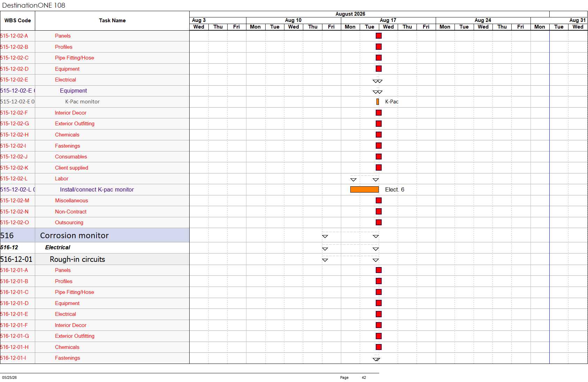Select the Aug 17 week header
588x382 pixels.
pos(388,20)
